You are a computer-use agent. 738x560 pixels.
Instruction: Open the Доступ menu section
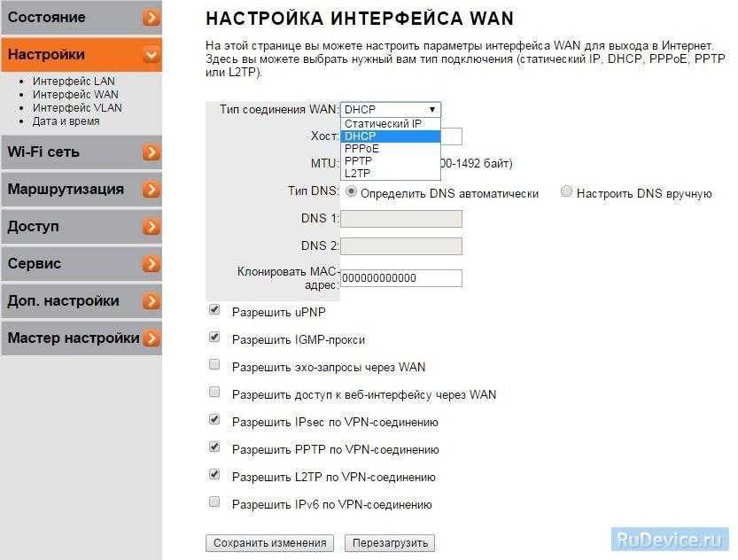coord(82,227)
